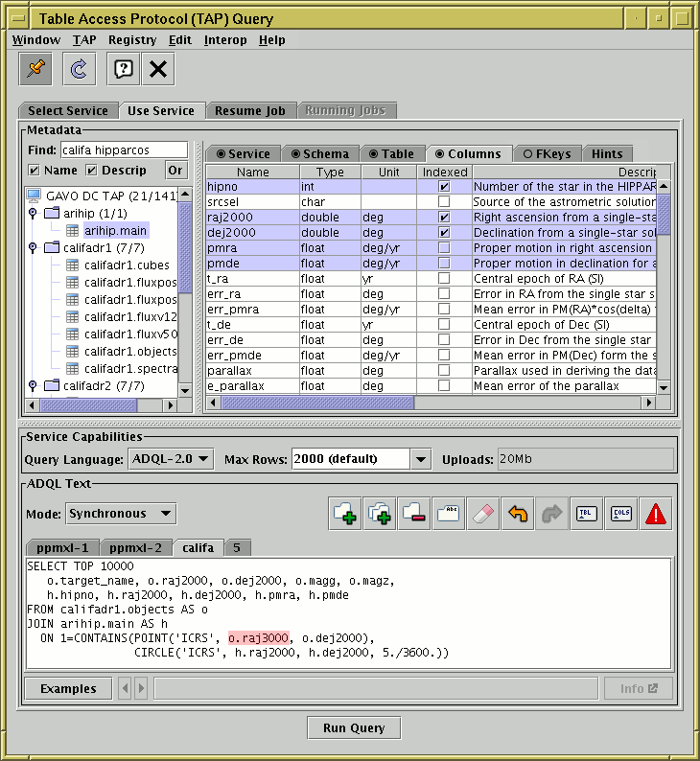Open help via the question mark icon
Viewport: 700px width, 761px height.
point(124,68)
